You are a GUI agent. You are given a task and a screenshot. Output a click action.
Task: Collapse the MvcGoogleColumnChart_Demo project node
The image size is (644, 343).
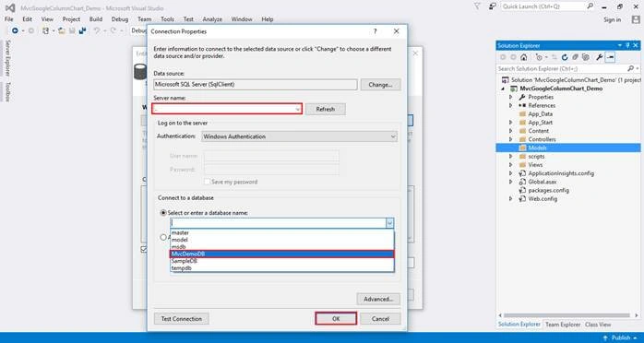click(503, 89)
